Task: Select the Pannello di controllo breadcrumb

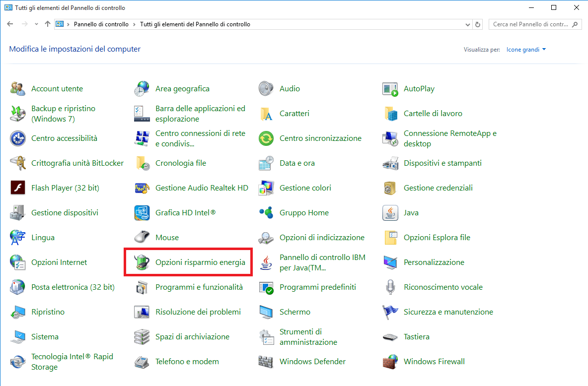Action: pos(101,24)
